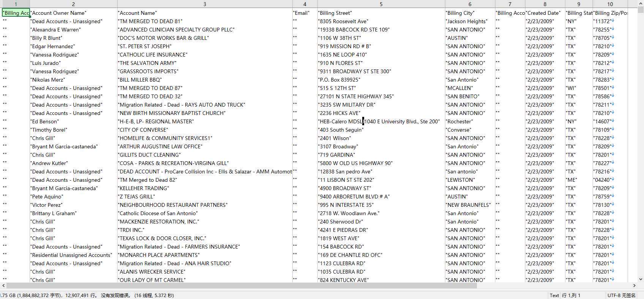Viewport: 644px width, 299px height.
Task: Select the "403 South Seguin" street cell
Action: (x=381, y=130)
